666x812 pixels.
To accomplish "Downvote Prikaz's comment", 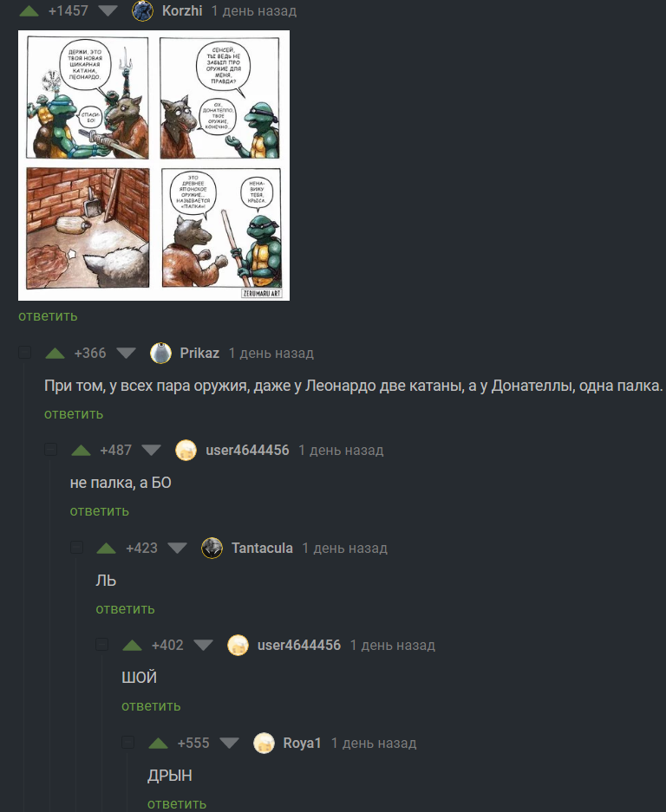I will click(126, 354).
